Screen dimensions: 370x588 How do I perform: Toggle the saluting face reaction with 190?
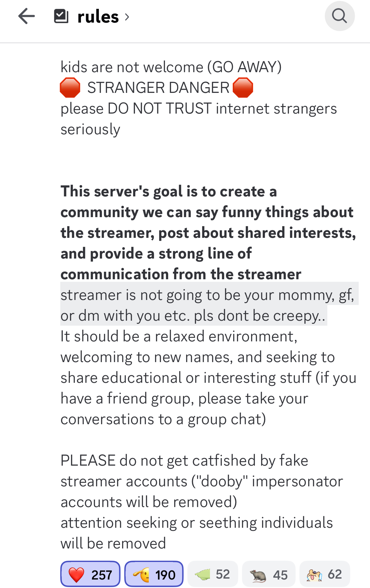pos(154,574)
